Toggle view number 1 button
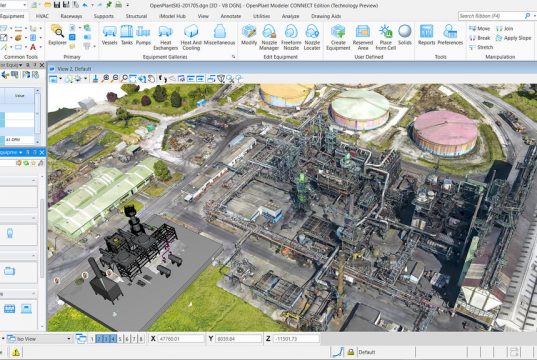This screenshot has height=360, width=537. click(92, 339)
